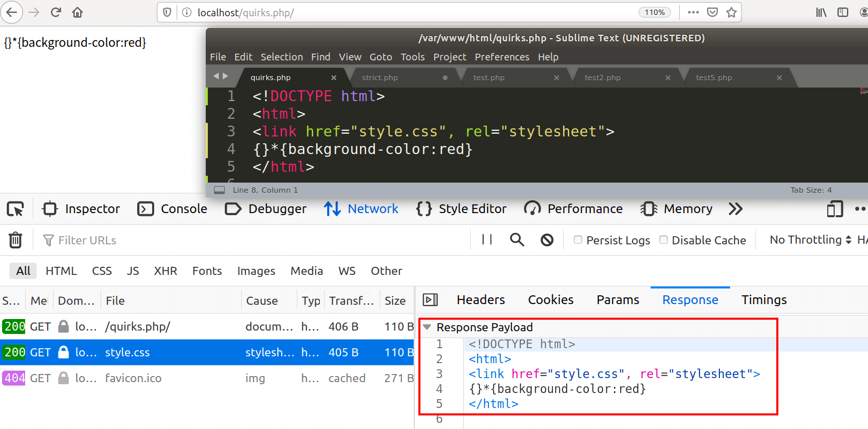This screenshot has width=868, height=429.
Task: Select the /quirks.php/ request row
Action: click(207, 327)
